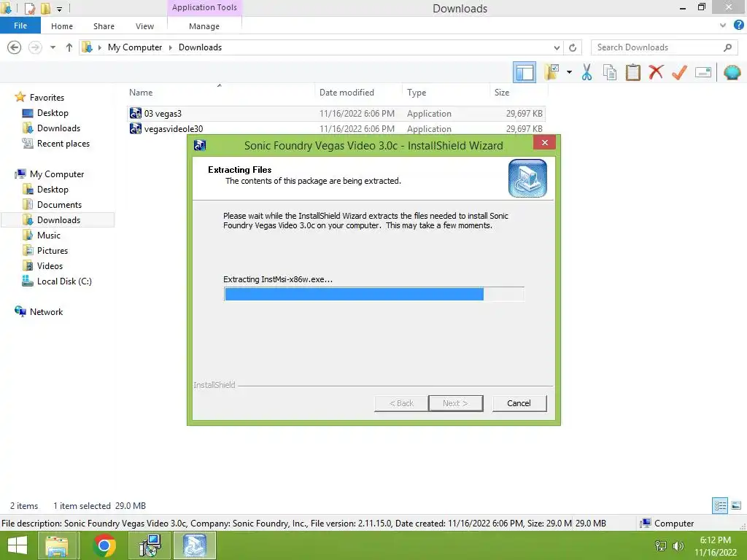The image size is (747, 560).
Task: Select Downloads under My Computer
Action: point(58,219)
